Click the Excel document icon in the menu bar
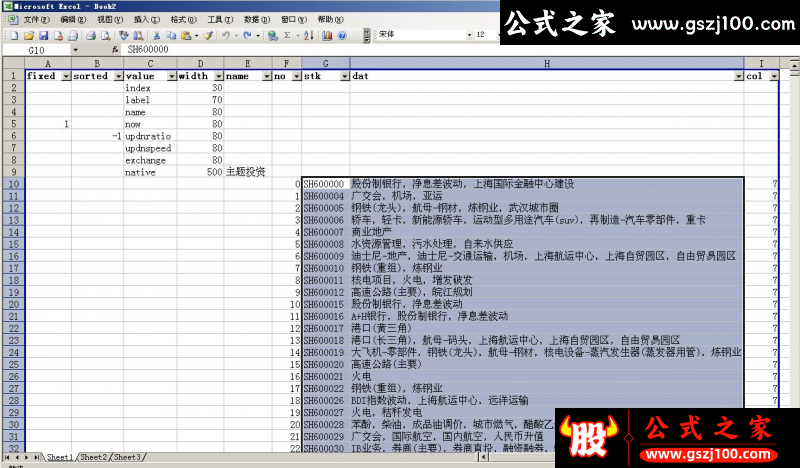Image resolution: width=800 pixels, height=468 pixels. pos(13,19)
